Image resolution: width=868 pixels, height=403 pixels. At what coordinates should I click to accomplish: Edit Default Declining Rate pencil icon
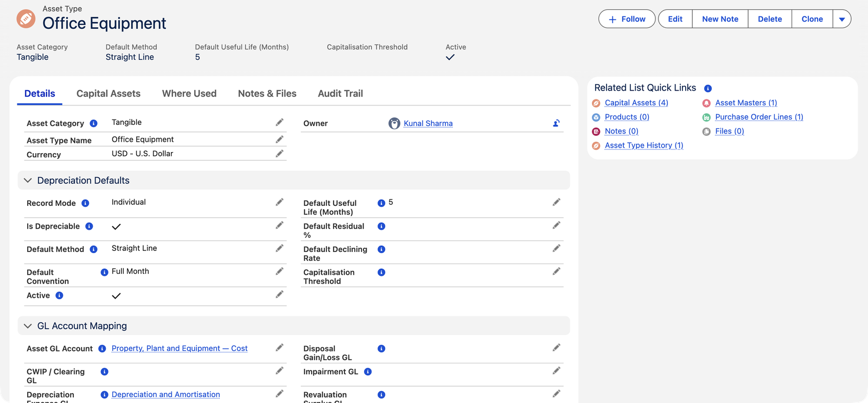click(x=556, y=248)
